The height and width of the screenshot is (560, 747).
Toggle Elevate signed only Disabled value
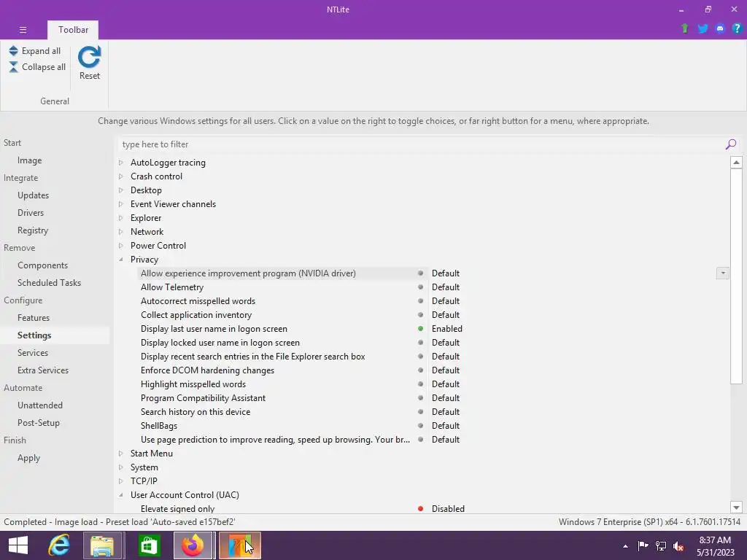coord(448,508)
